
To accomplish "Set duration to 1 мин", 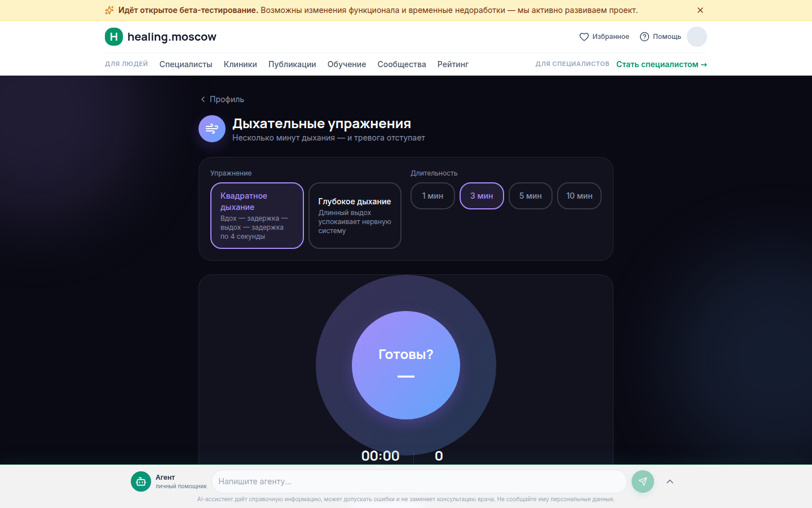I will (x=433, y=196).
